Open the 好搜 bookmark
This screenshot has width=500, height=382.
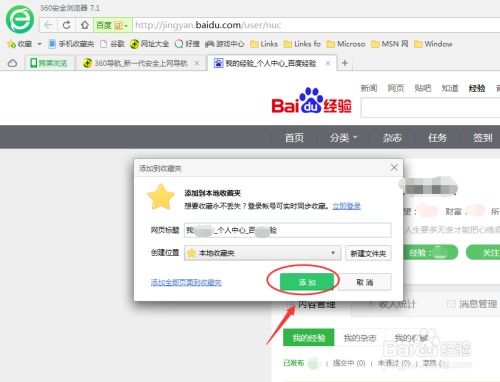point(187,44)
